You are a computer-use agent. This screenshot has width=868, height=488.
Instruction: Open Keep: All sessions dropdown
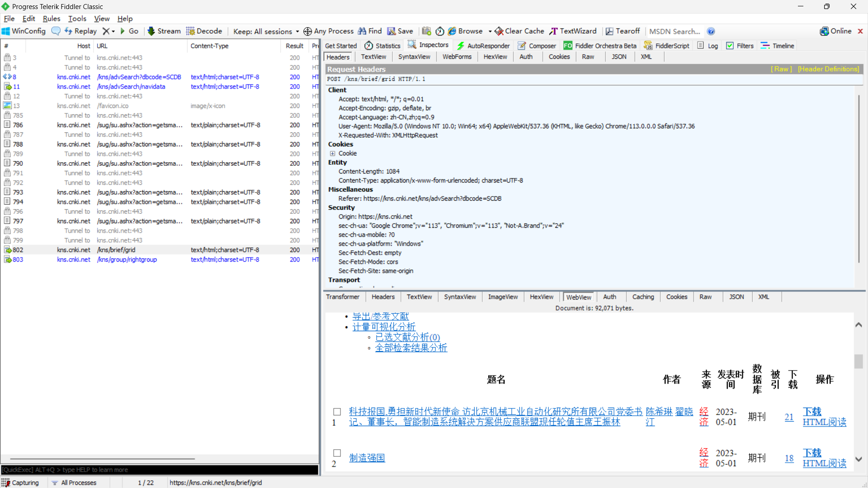[x=266, y=31]
